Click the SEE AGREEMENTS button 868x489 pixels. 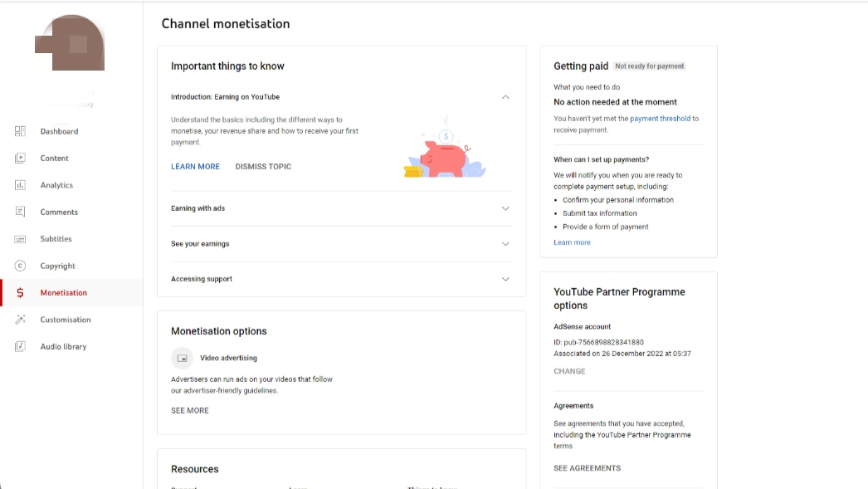(588, 468)
